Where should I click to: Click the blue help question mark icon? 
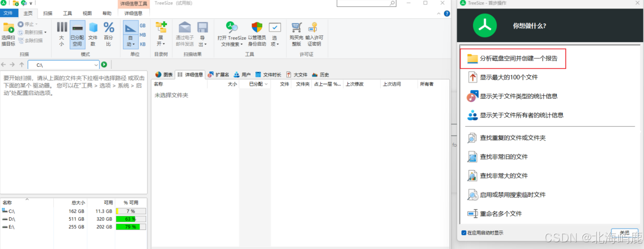point(447,14)
